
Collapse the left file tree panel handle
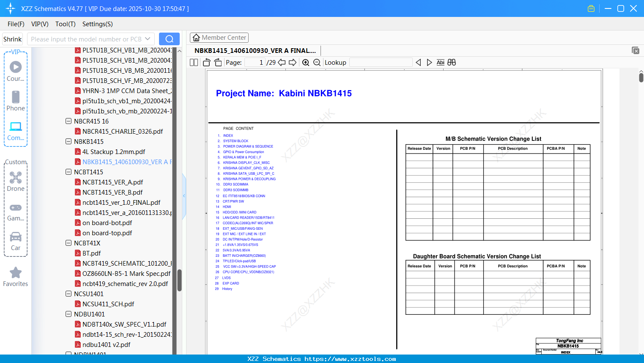point(184,196)
